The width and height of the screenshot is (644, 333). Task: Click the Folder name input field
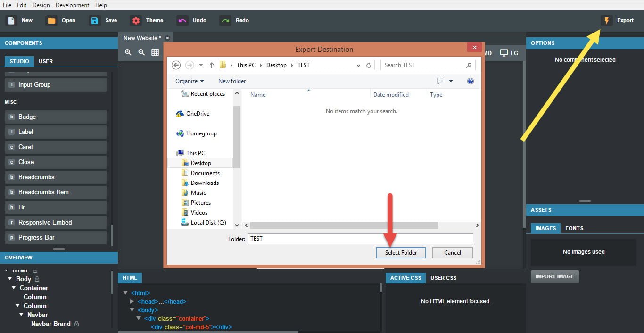(x=360, y=239)
